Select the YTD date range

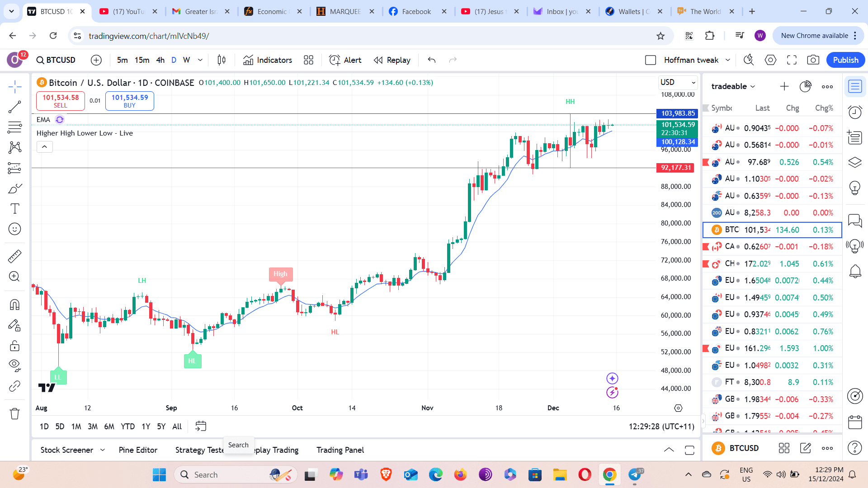click(x=128, y=427)
